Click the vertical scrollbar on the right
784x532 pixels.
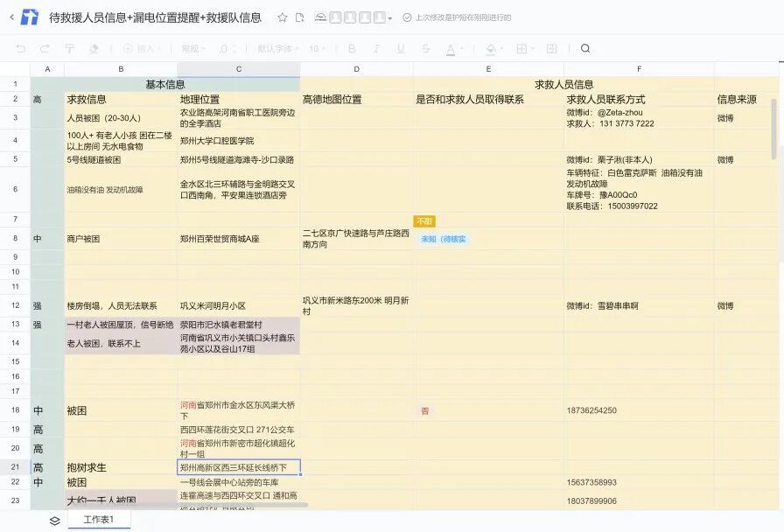774,129
